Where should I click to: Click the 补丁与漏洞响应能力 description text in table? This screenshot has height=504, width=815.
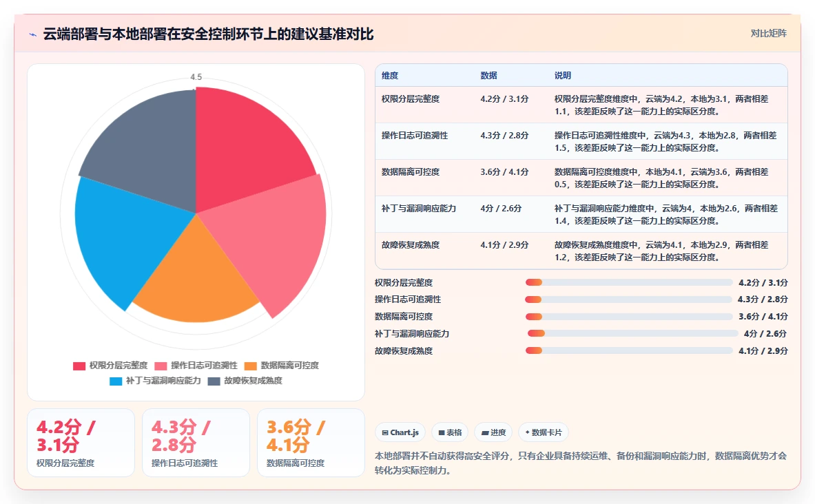click(666, 215)
